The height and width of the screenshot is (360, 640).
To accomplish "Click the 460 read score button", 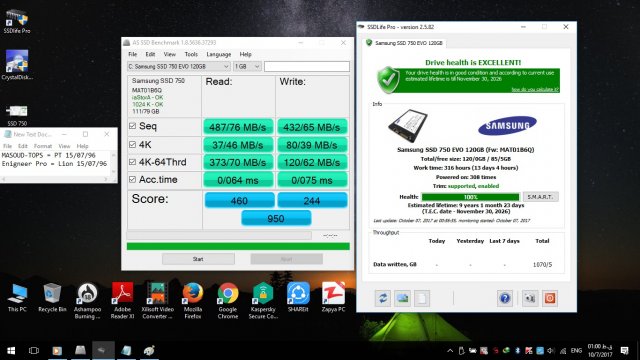I will tap(239, 200).
